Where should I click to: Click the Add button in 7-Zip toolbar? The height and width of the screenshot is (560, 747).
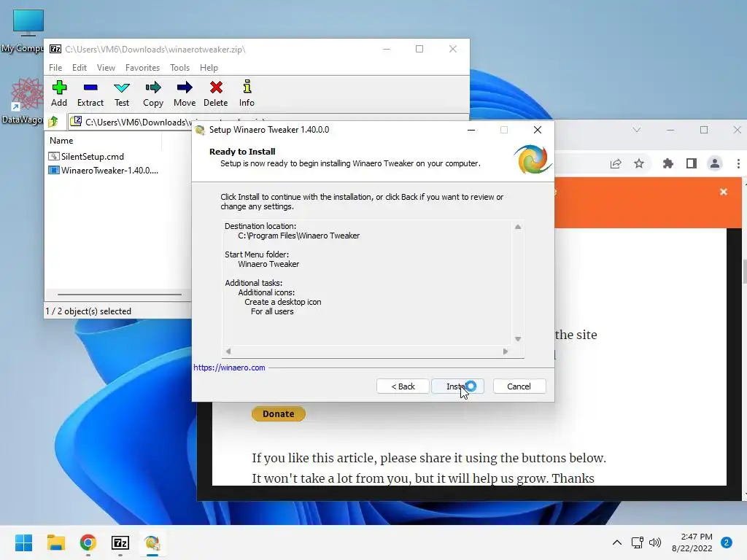(x=59, y=93)
